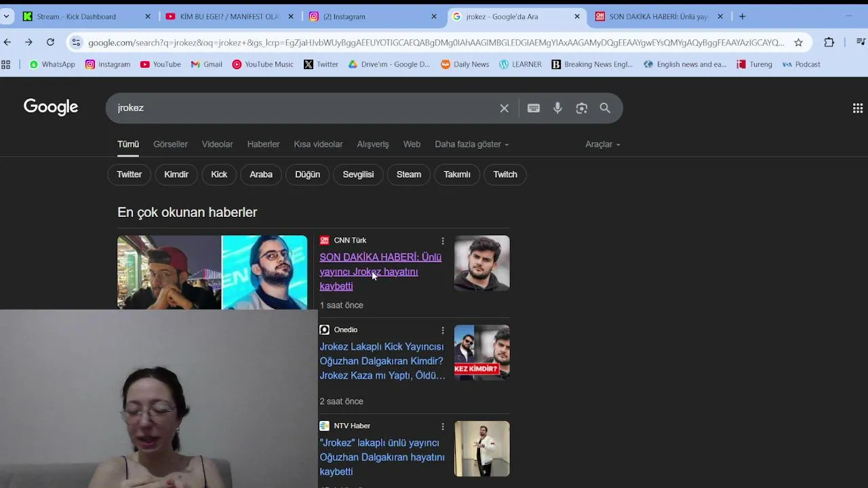Click the Google search URL address bar

click(x=435, y=43)
